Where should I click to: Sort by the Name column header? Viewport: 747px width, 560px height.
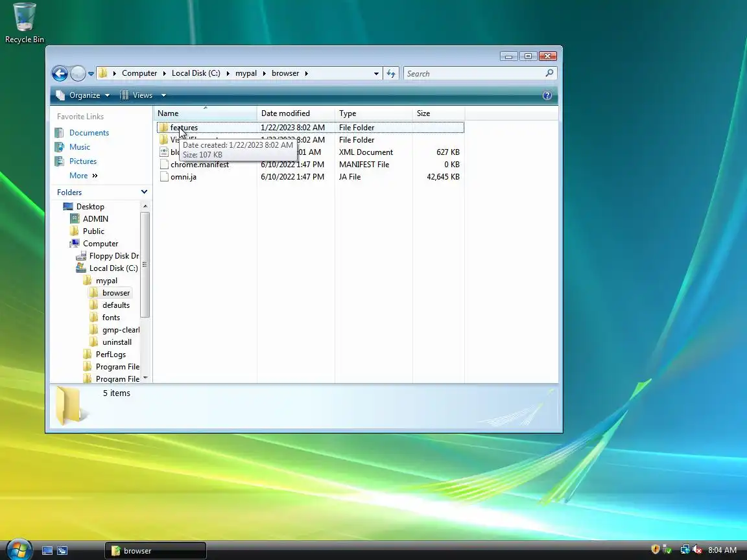click(x=206, y=113)
